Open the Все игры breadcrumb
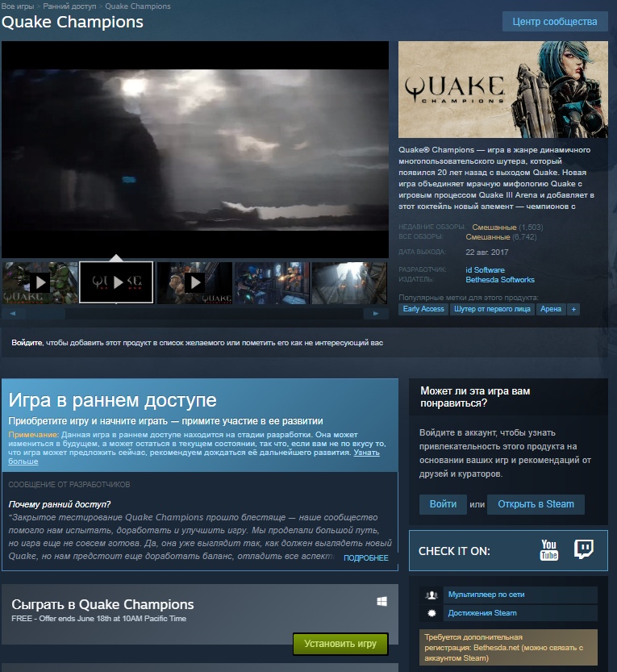Image resolution: width=617 pixels, height=672 pixels. coord(18,6)
